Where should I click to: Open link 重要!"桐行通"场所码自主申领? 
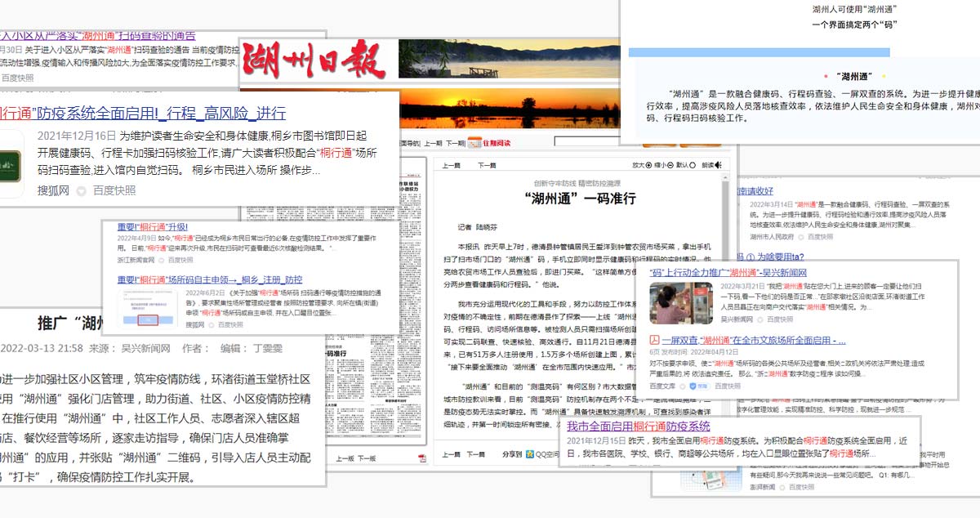[209, 279]
